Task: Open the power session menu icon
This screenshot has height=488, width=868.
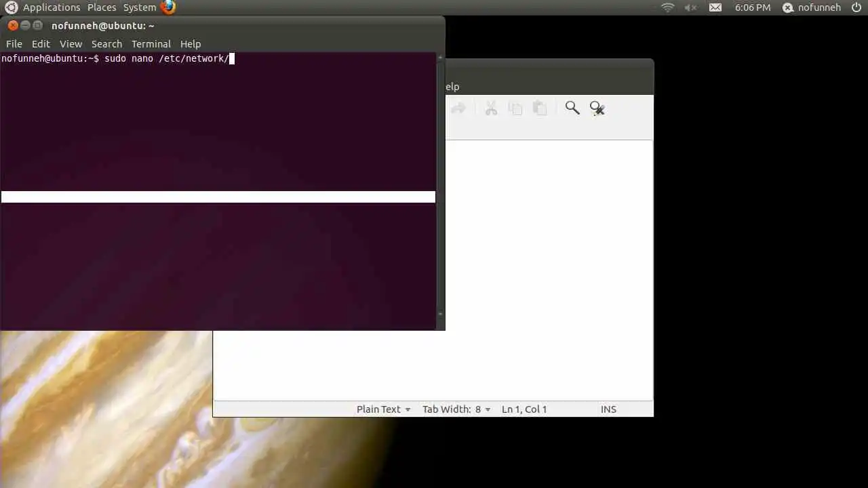Action: 856,7
